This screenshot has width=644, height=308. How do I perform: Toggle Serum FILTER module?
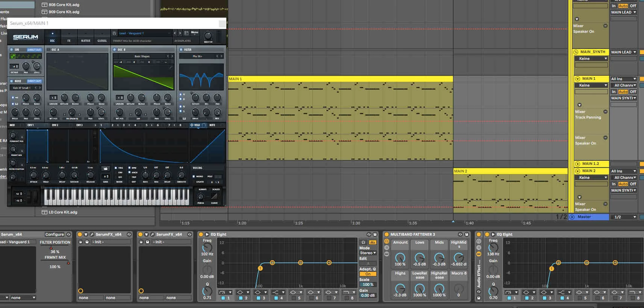[181, 50]
